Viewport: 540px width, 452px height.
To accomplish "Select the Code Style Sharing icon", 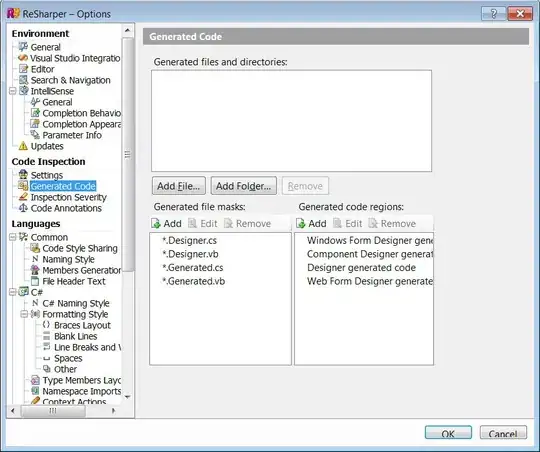I will point(35,248).
